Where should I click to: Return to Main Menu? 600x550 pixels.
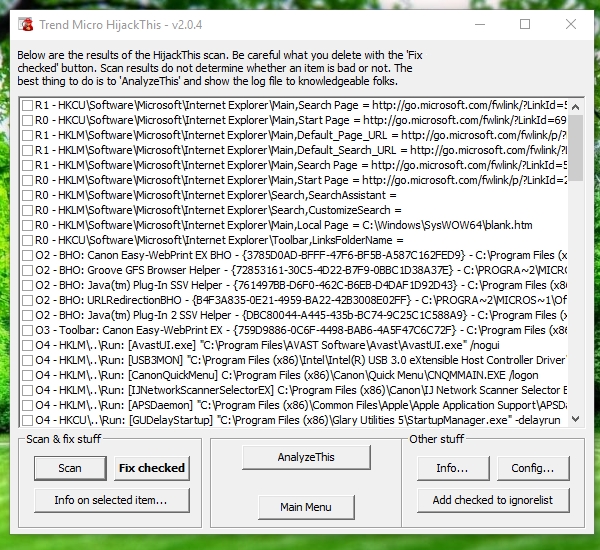point(306,507)
